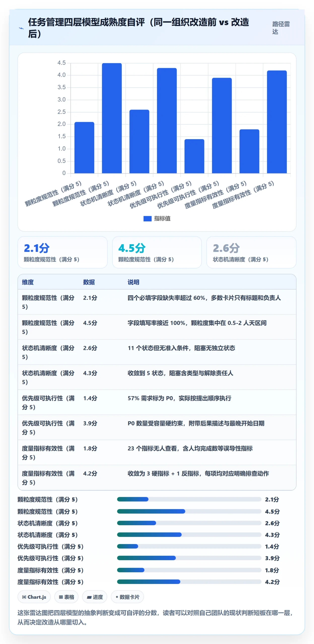Click the progress bar valued 1.8分
Image resolution: width=314 pixels, height=644 pixels.
[189, 570]
